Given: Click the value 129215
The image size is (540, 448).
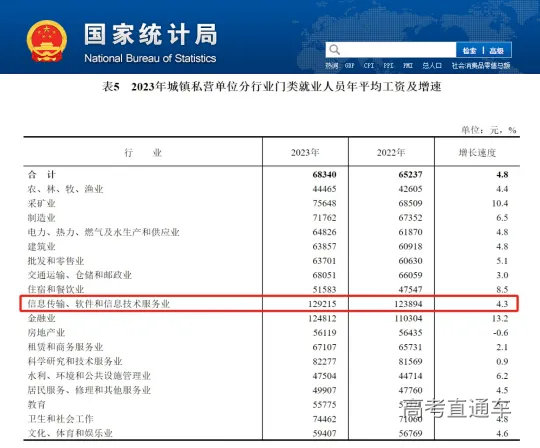Looking at the screenshot, I should tap(322, 304).
